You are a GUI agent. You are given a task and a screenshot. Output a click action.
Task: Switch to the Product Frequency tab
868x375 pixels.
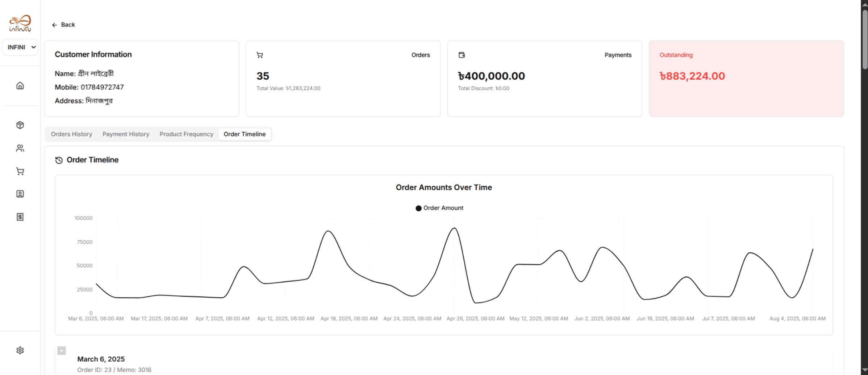pyautogui.click(x=186, y=134)
